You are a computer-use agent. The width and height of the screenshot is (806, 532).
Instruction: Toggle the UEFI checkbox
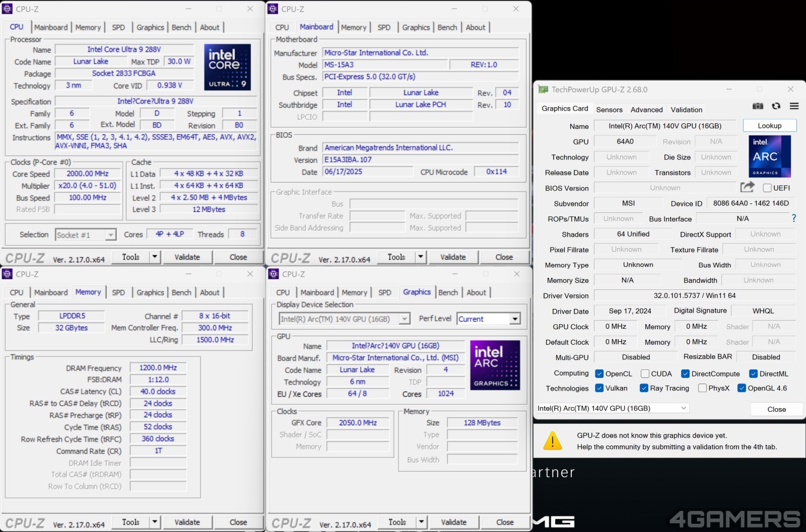pyautogui.click(x=767, y=188)
